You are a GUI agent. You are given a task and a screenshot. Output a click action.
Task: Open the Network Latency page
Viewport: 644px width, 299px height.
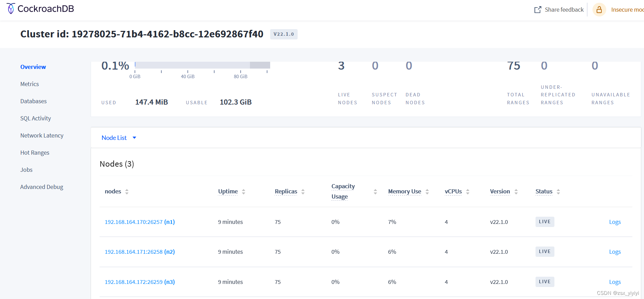click(x=42, y=135)
